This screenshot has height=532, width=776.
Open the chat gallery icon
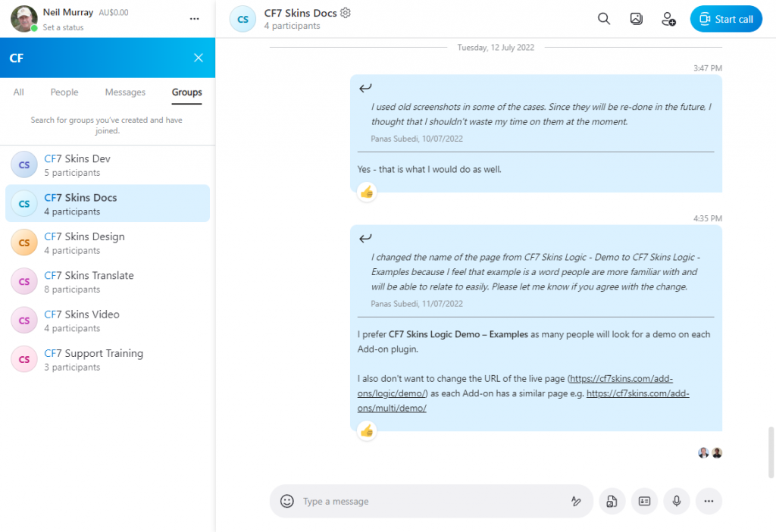tap(637, 19)
